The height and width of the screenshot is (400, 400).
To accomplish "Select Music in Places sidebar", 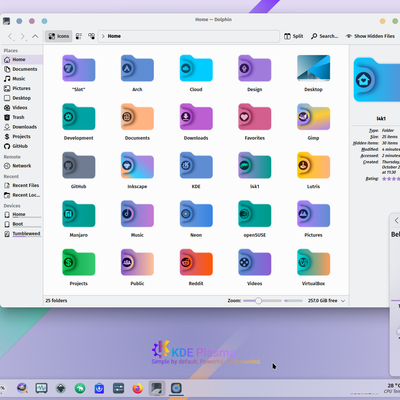I will [x=22, y=79].
